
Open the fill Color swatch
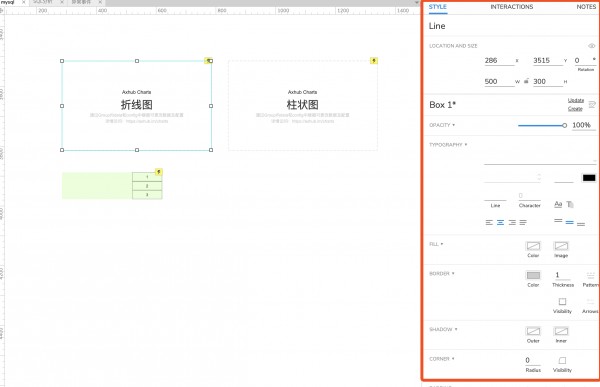coord(533,246)
